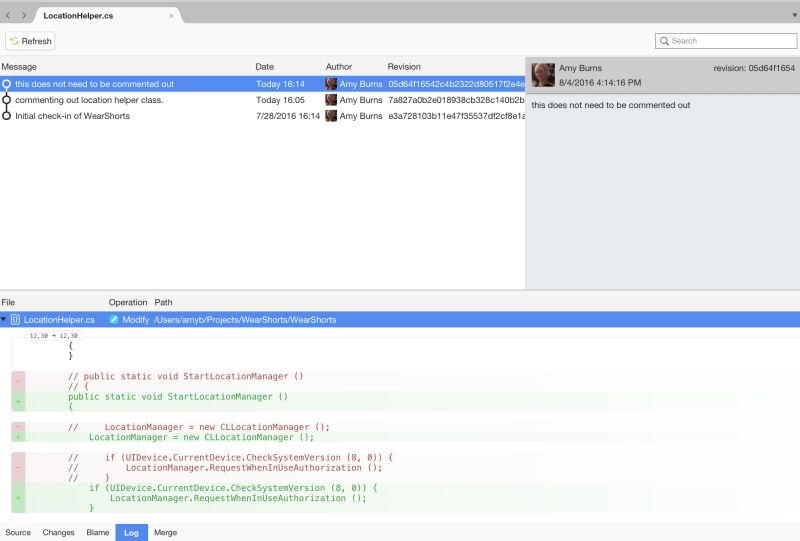Click 'revision: 05d64f1654' in details pane
The width and height of the screenshot is (800, 541).
(x=754, y=68)
